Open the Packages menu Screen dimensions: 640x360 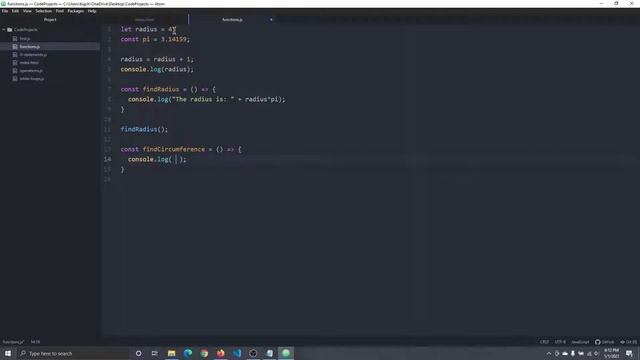(76, 11)
